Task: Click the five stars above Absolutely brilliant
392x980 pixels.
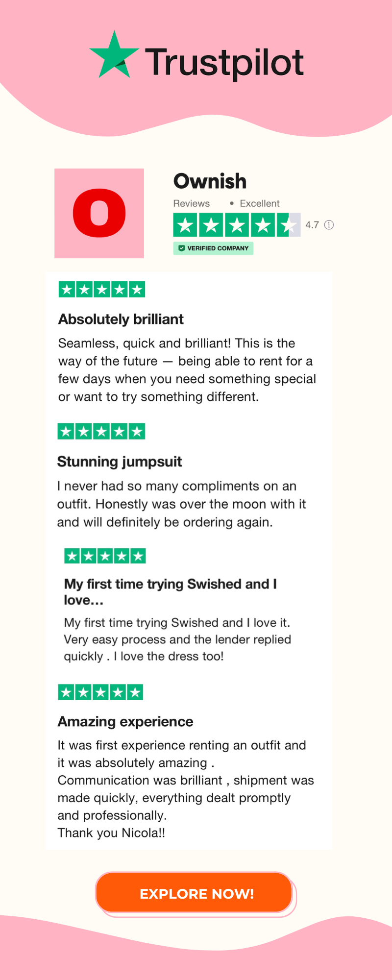Action: click(x=102, y=290)
